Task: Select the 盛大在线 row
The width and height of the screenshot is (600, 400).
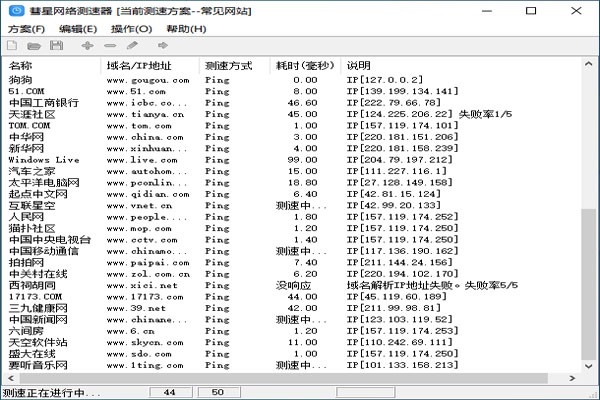Action: pos(293,354)
